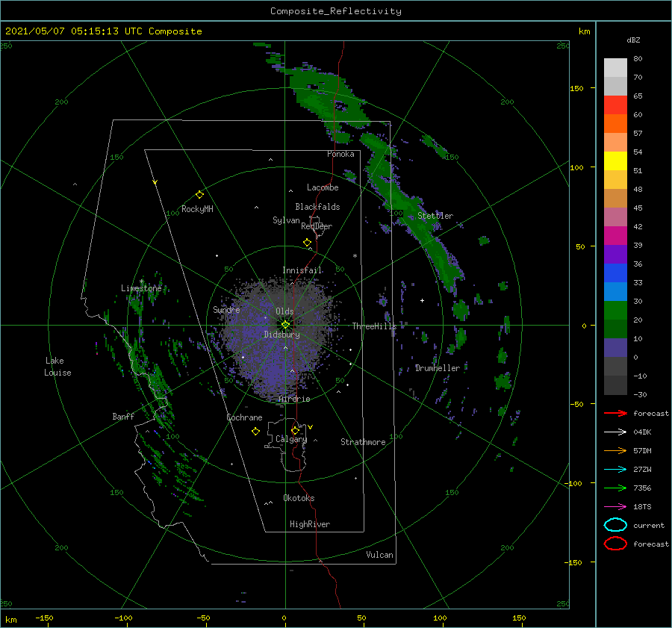The width and height of the screenshot is (672, 628).
Task: Pick the green 7356 arrow icon
Action: click(x=615, y=488)
